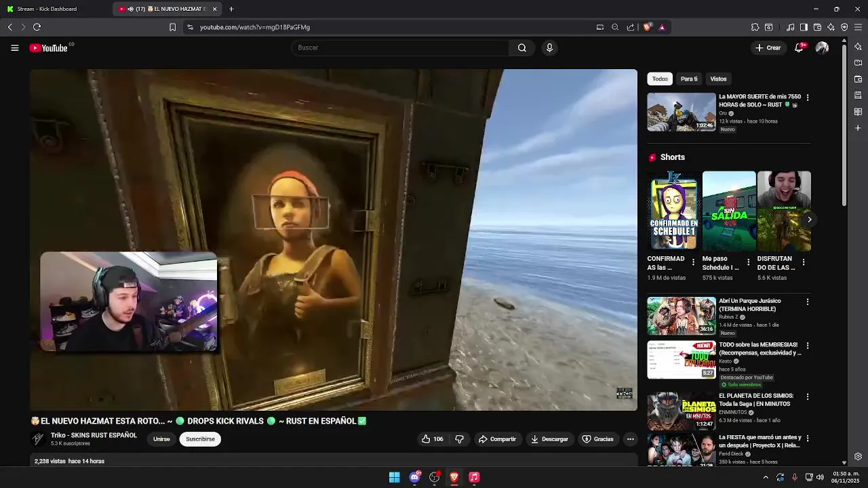
Task: Open site settings icon in address bar
Action: [190, 27]
